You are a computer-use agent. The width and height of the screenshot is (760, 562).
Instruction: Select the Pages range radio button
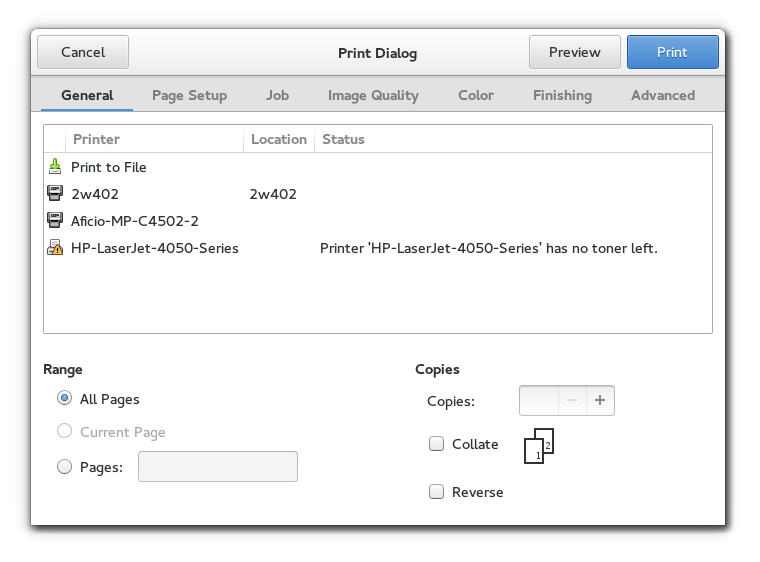[65, 467]
